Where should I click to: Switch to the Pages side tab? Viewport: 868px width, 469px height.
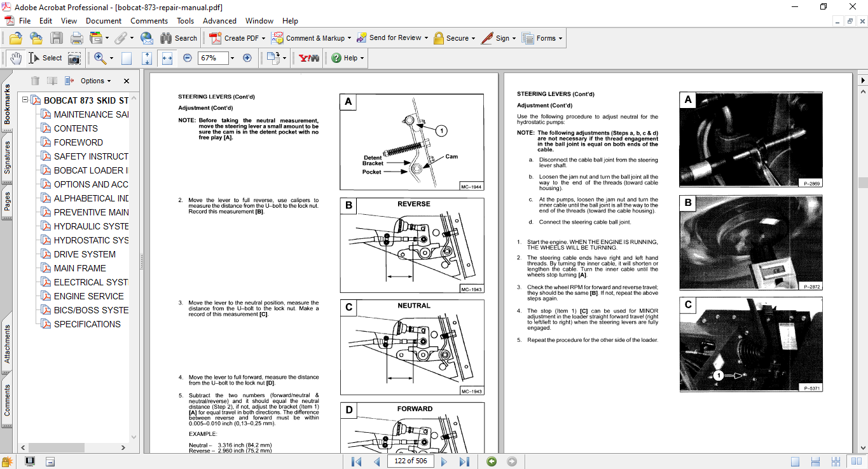(x=7, y=201)
